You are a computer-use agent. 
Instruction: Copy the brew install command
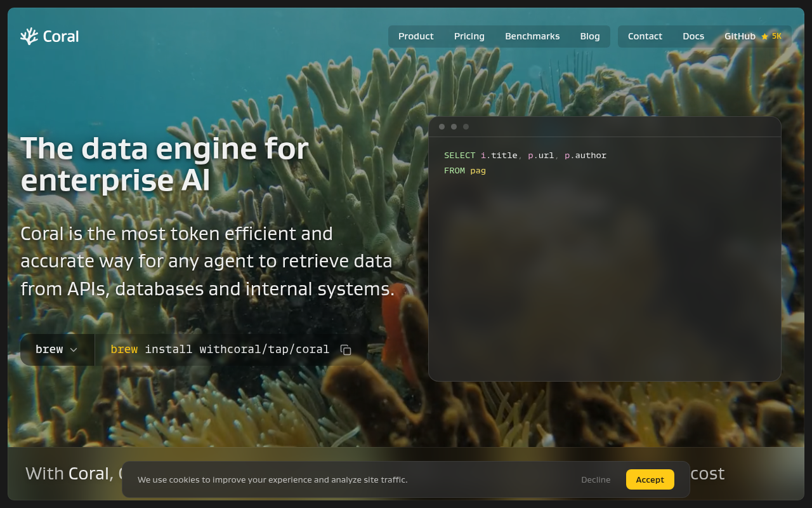click(346, 350)
